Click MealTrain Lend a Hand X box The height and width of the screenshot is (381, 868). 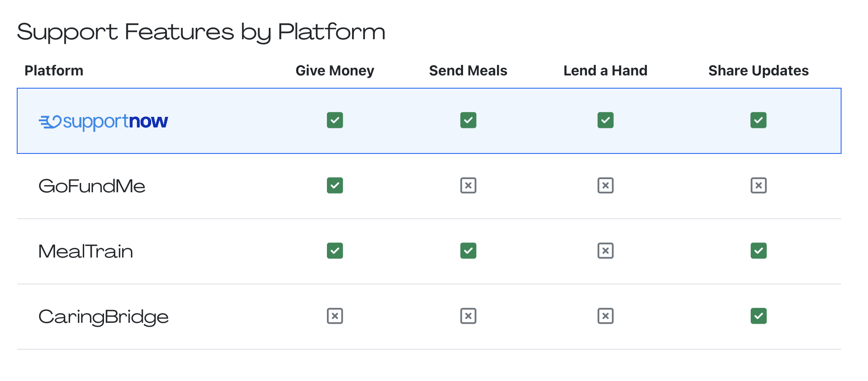click(x=605, y=251)
